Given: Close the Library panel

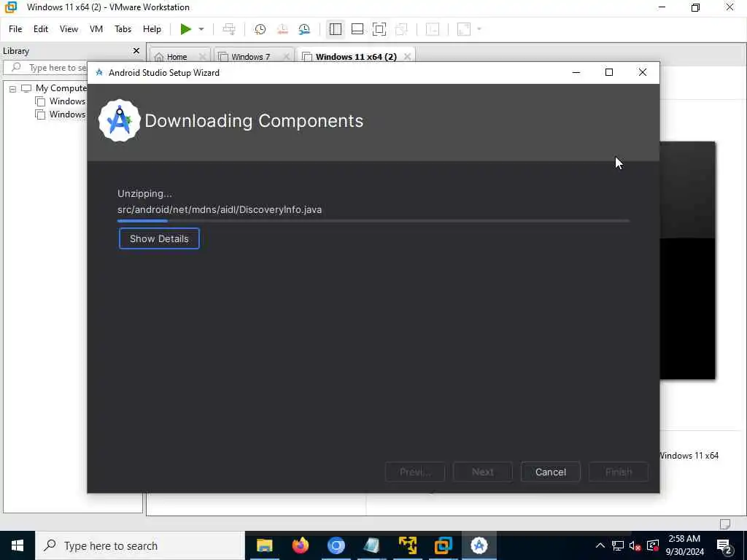Looking at the screenshot, I should (136, 50).
